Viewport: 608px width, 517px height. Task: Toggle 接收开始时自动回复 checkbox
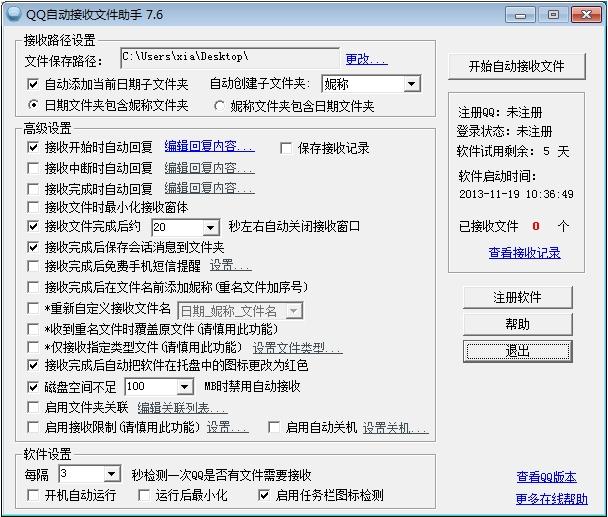[x=33, y=147]
